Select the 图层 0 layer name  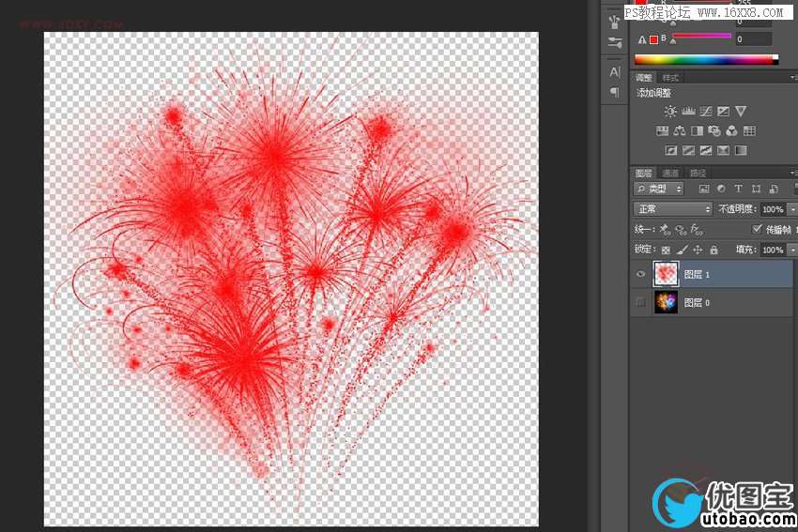click(x=697, y=303)
